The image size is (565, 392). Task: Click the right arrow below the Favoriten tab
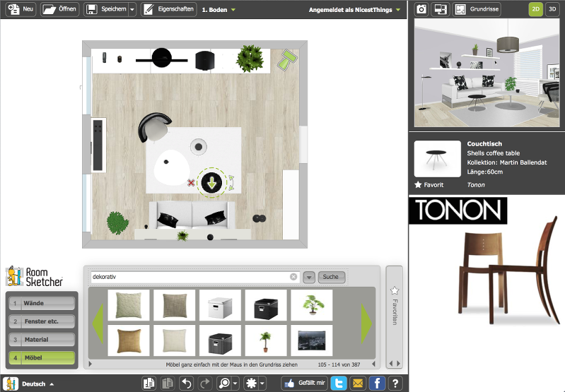[x=398, y=364]
